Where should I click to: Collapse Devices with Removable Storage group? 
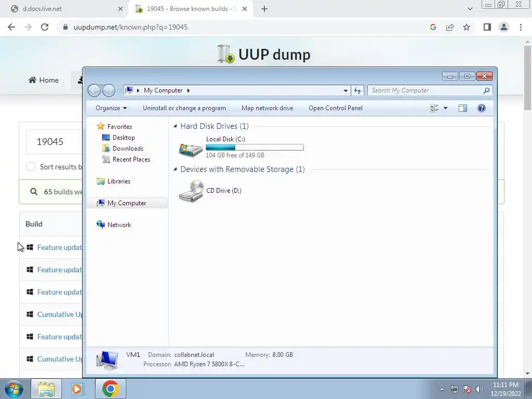coord(175,169)
